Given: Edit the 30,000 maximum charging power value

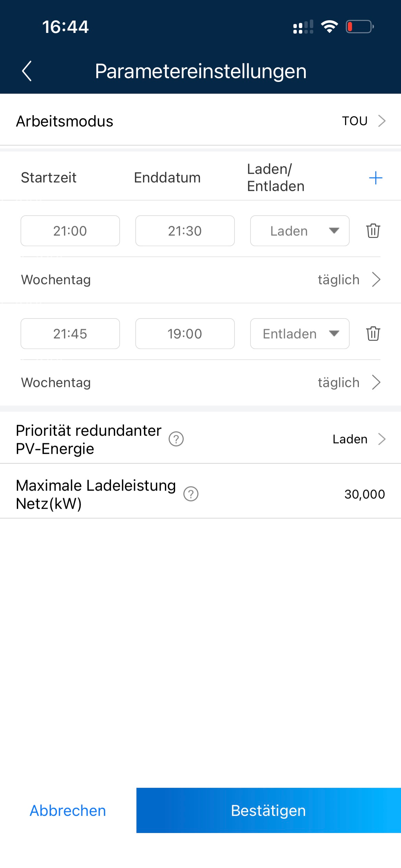Looking at the screenshot, I should click(x=365, y=494).
